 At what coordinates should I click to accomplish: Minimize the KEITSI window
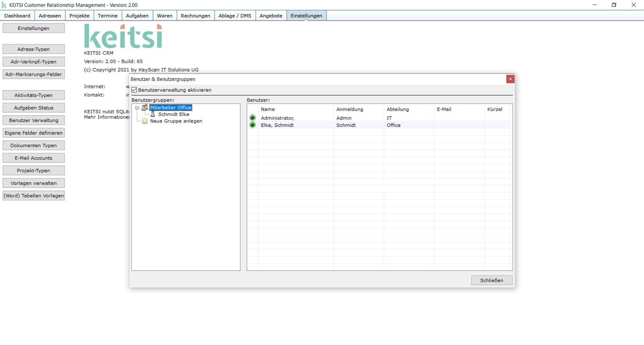coord(594,5)
